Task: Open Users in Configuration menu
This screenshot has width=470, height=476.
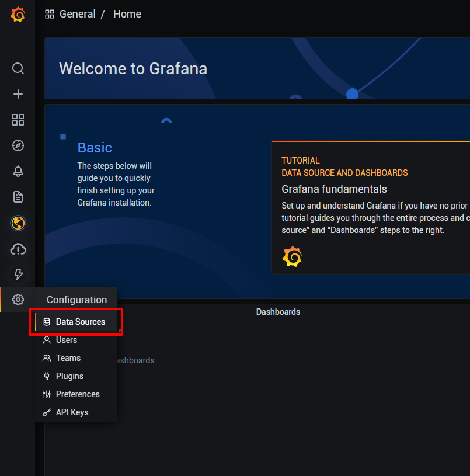Action: coord(76,340)
